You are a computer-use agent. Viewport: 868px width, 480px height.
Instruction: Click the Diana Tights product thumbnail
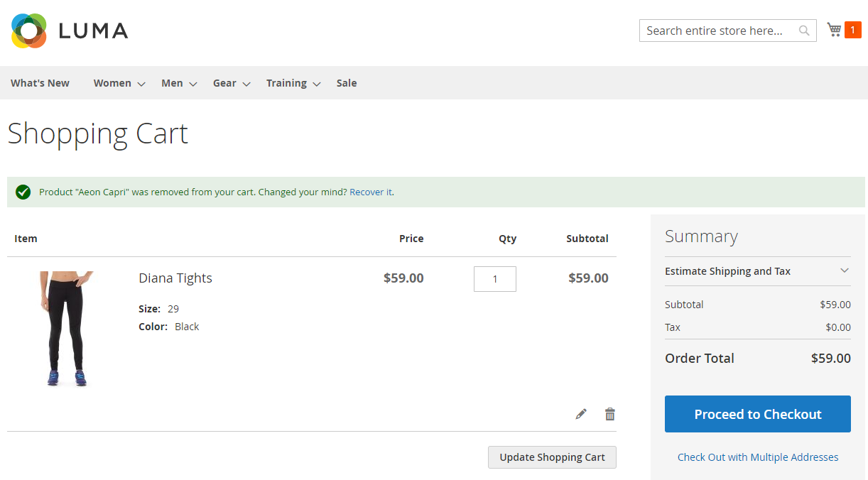[67, 329]
